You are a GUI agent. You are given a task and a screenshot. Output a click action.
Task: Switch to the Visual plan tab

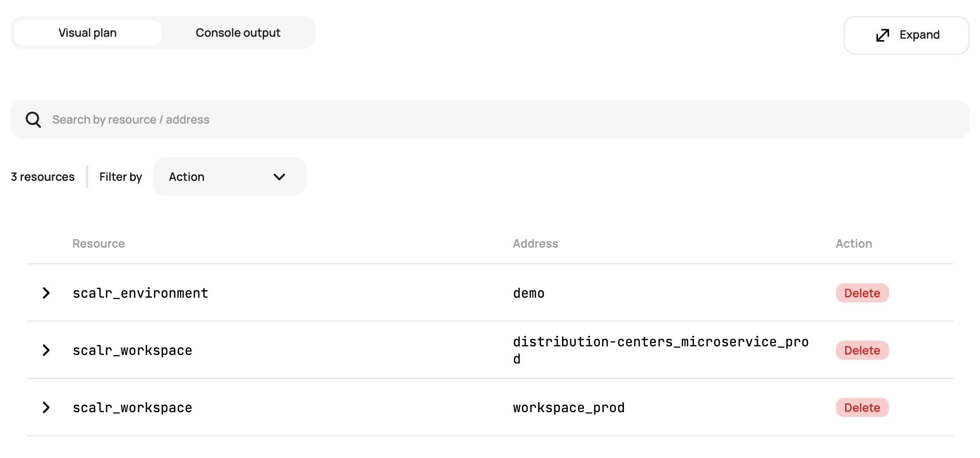tap(88, 33)
